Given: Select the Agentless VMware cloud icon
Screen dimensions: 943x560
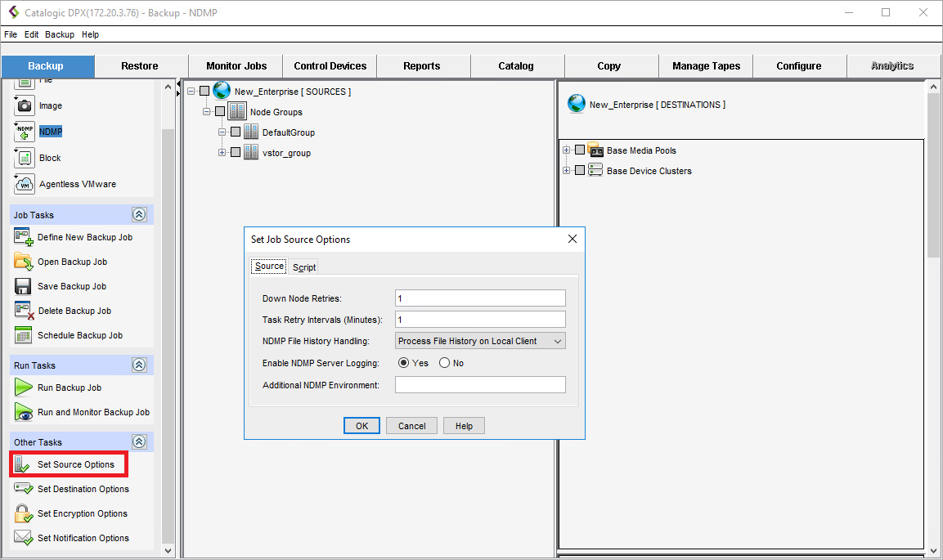Looking at the screenshot, I should point(25,184).
